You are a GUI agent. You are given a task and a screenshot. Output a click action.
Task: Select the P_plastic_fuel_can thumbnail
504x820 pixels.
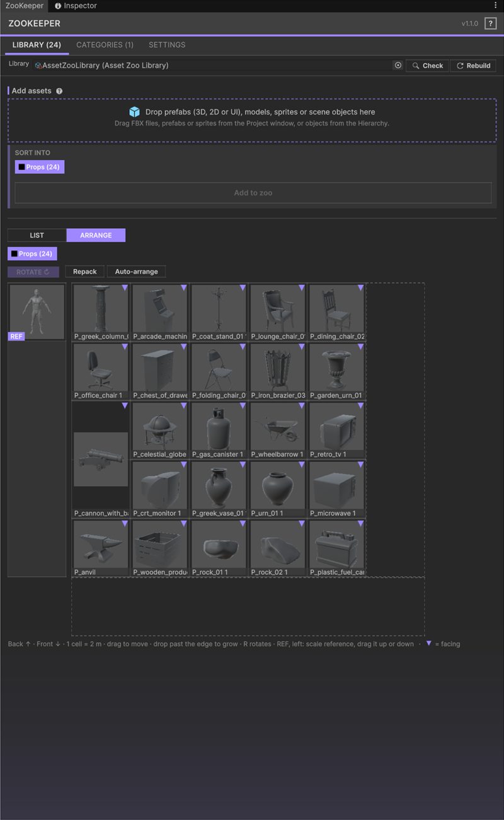point(337,548)
